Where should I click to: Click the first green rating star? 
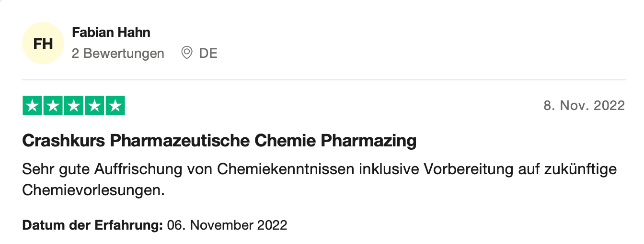(33, 105)
